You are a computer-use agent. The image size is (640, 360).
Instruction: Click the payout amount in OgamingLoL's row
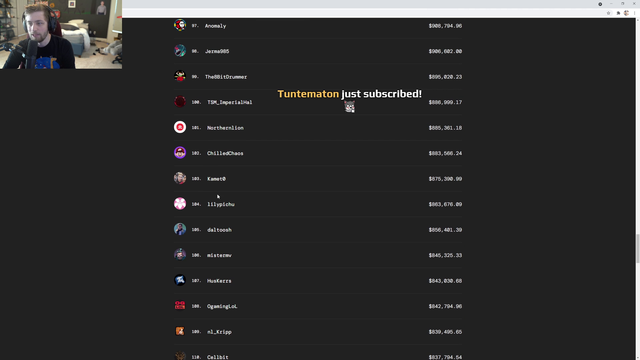coord(445,307)
